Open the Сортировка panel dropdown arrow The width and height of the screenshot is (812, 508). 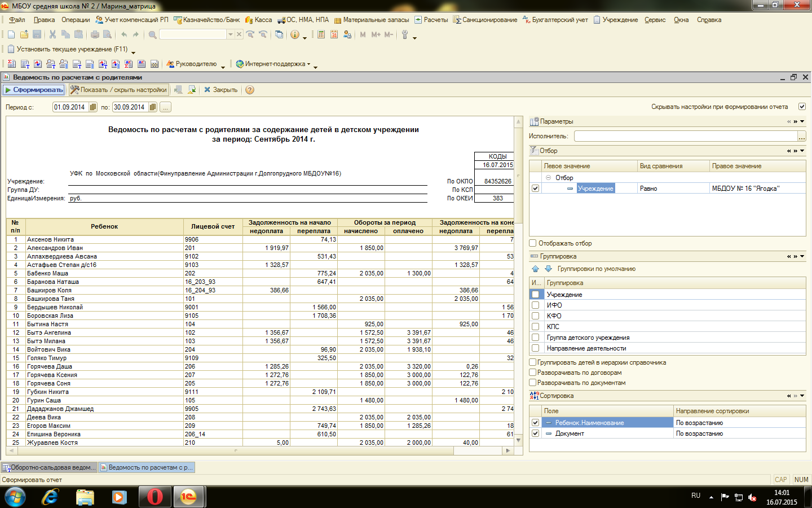[x=802, y=396]
